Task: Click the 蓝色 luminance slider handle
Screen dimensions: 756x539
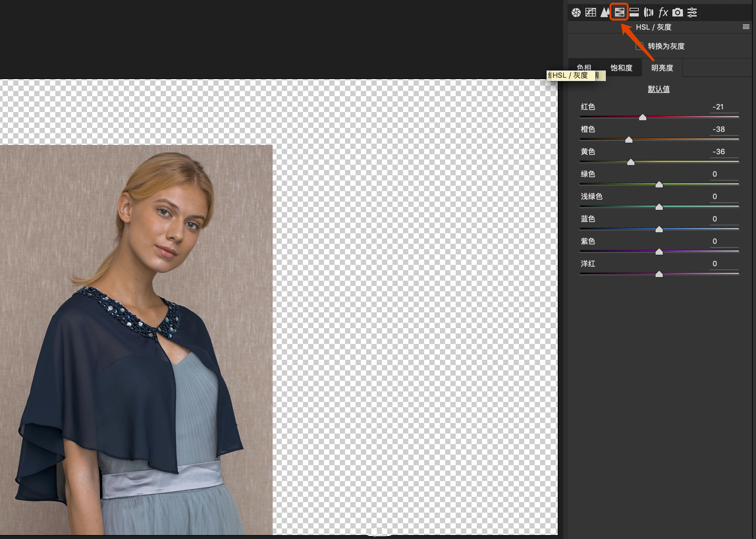Action: pyautogui.click(x=659, y=229)
